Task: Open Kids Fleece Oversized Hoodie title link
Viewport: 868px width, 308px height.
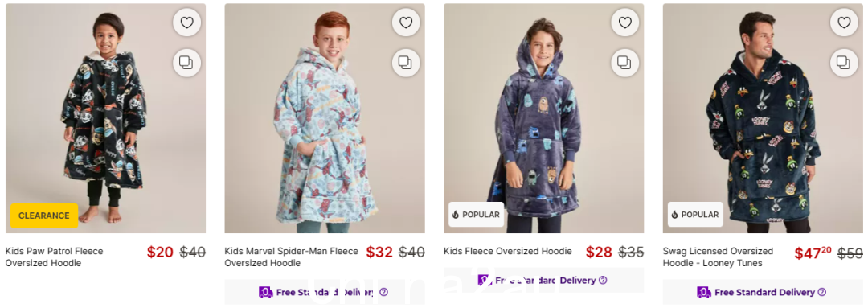Action: pyautogui.click(x=508, y=251)
